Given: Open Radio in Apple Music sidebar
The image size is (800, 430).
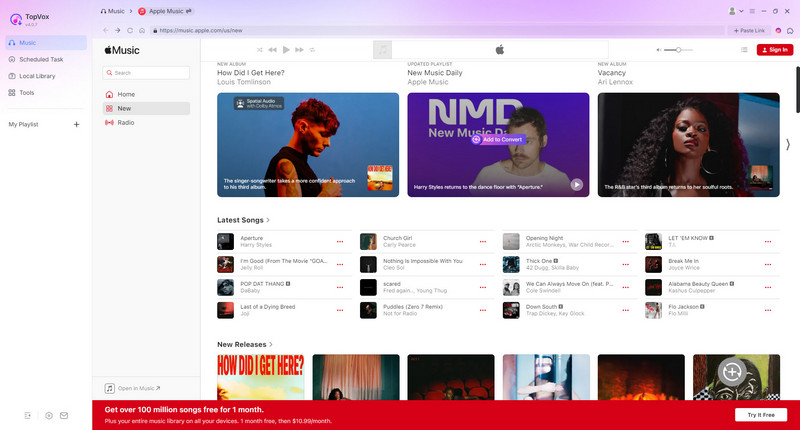Looking at the screenshot, I should pos(146,122).
